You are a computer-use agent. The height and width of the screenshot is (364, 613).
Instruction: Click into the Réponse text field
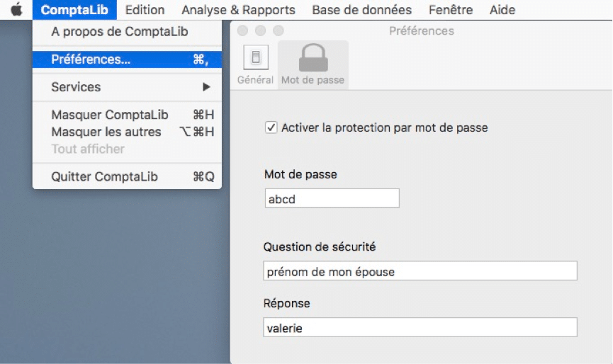pos(420,327)
